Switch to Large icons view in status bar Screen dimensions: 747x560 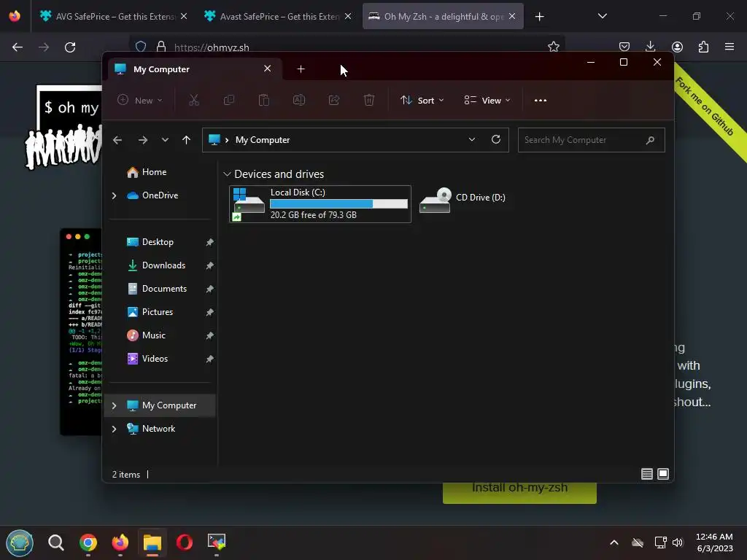coord(662,474)
